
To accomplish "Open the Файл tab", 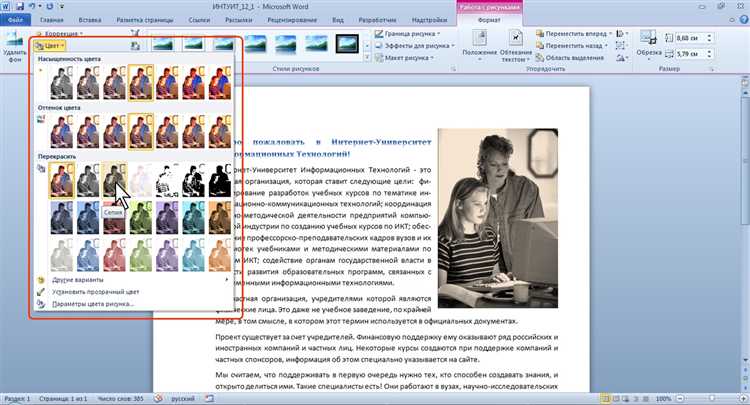I will click(15, 20).
